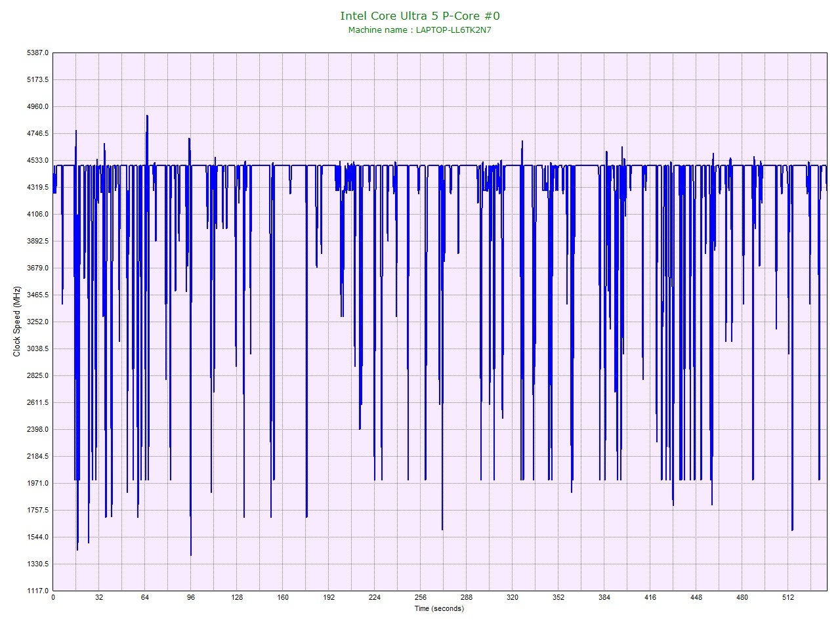Image resolution: width=840 pixels, height=630 pixels.
Task: Click the 4960.0 Y-axis tick label
Action: click(37, 106)
